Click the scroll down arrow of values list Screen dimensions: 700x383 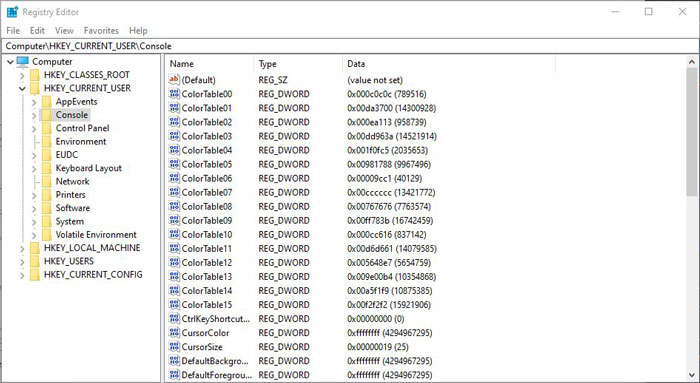coord(692,375)
